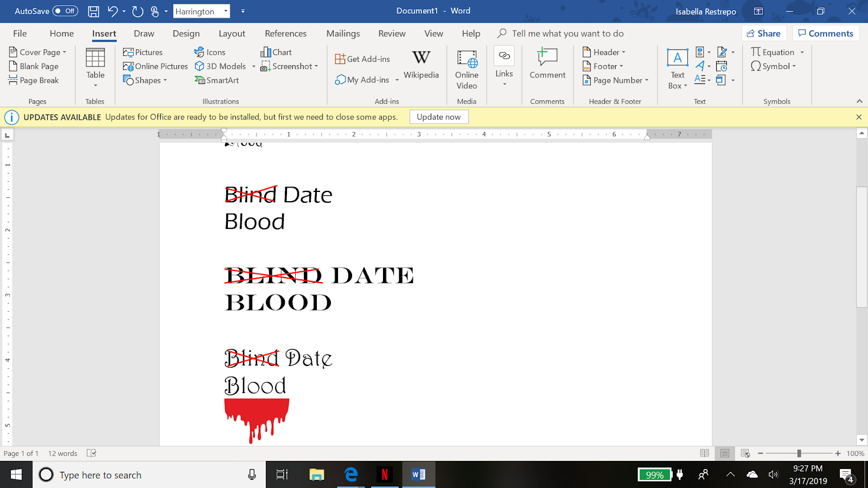Click the Share button
The height and width of the screenshot is (488, 868).
click(x=764, y=33)
